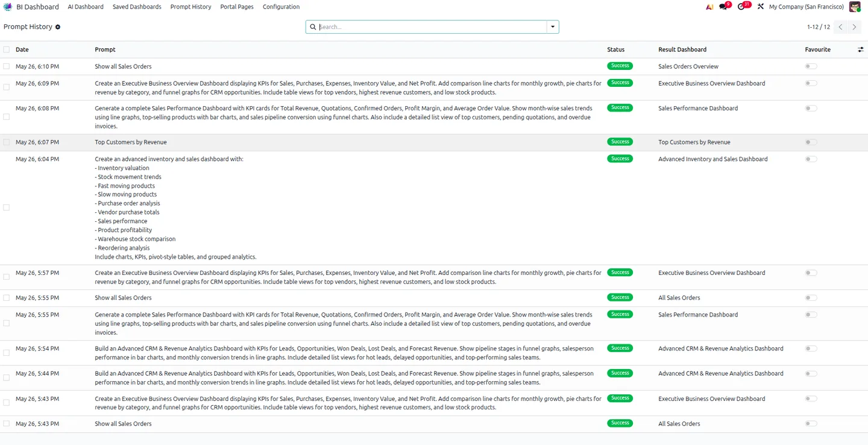Click the Success badge on 6:04 PM row

620,159
